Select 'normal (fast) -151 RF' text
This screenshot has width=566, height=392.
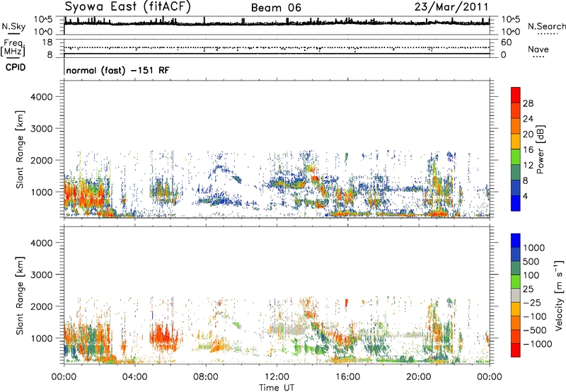coord(117,70)
